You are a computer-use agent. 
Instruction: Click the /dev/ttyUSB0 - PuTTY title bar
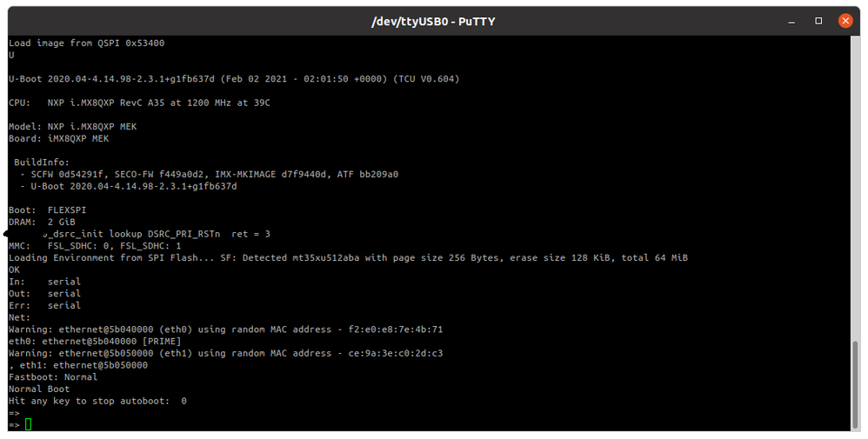tap(433, 20)
